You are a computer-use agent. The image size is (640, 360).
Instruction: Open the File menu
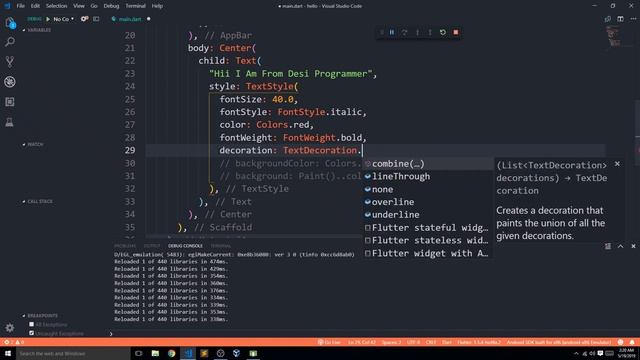[x=20, y=6]
